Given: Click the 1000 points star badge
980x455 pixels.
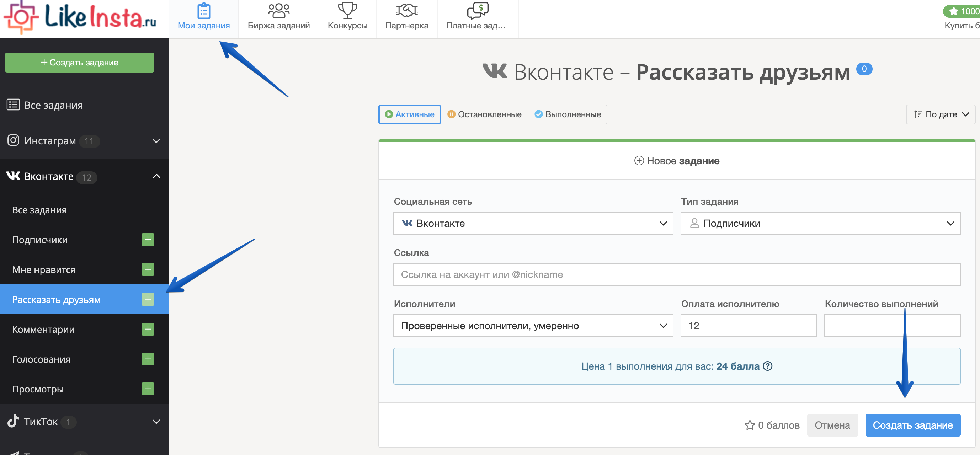Looking at the screenshot, I should coord(962,11).
